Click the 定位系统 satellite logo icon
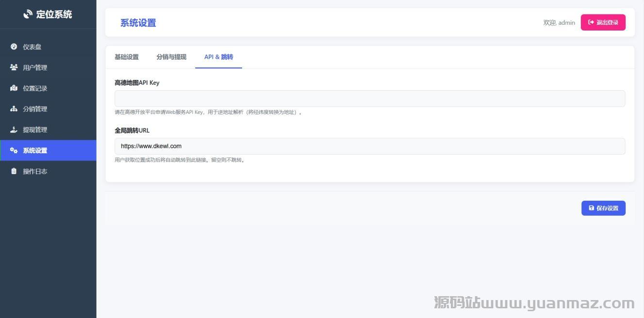 coord(28,15)
